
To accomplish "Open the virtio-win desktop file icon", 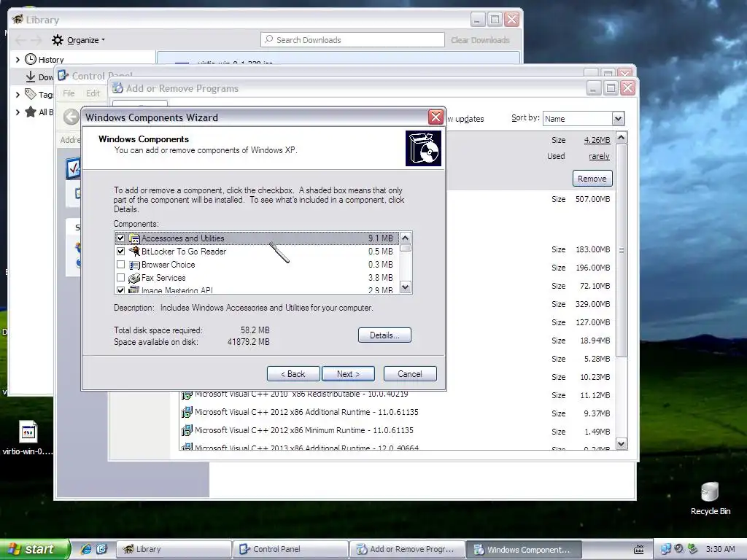I will tap(28, 432).
